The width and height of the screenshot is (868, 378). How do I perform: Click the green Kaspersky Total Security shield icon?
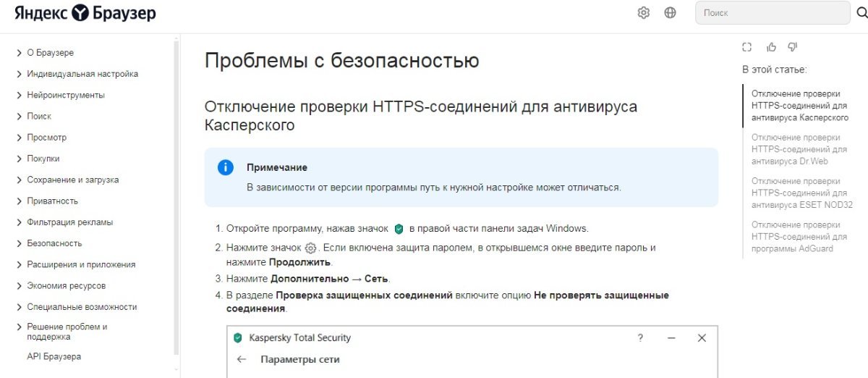(237, 338)
